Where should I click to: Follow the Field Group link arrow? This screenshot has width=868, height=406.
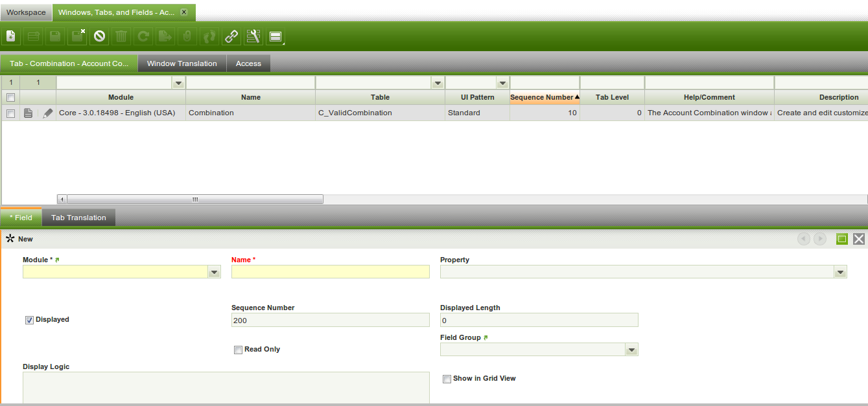pyautogui.click(x=486, y=337)
